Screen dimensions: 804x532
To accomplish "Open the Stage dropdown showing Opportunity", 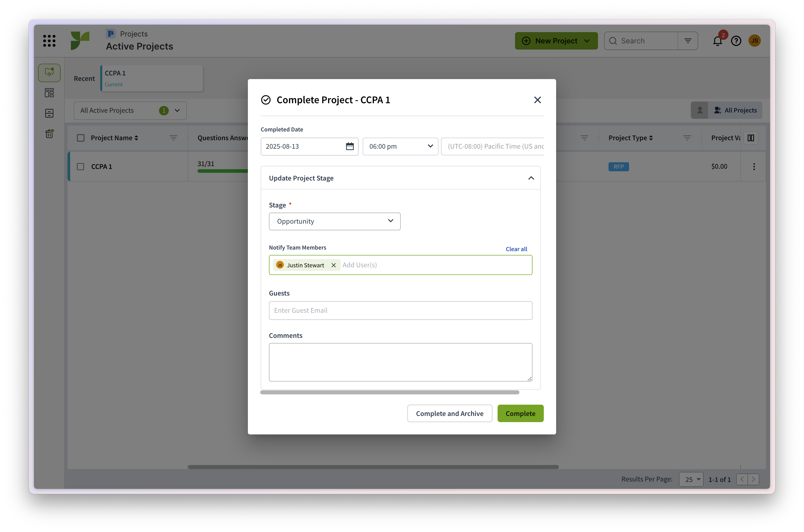I will (335, 221).
